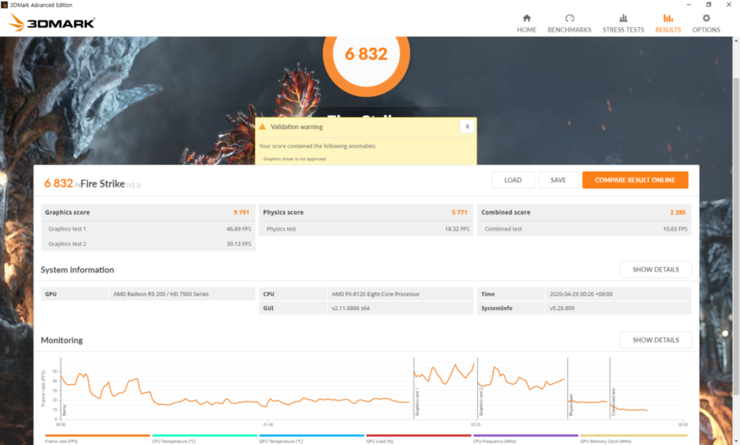Image resolution: width=740 pixels, height=445 pixels.
Task: Click the Fire Strike 6 832 score heading
Action: point(92,184)
